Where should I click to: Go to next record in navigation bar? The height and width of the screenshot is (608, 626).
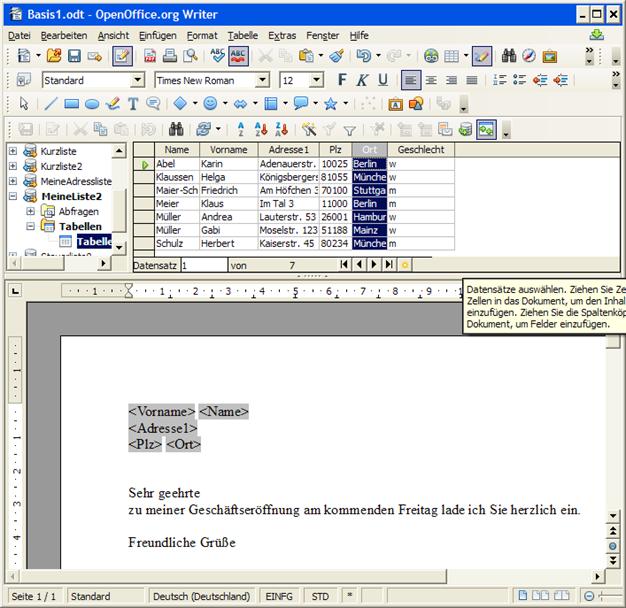(375, 265)
